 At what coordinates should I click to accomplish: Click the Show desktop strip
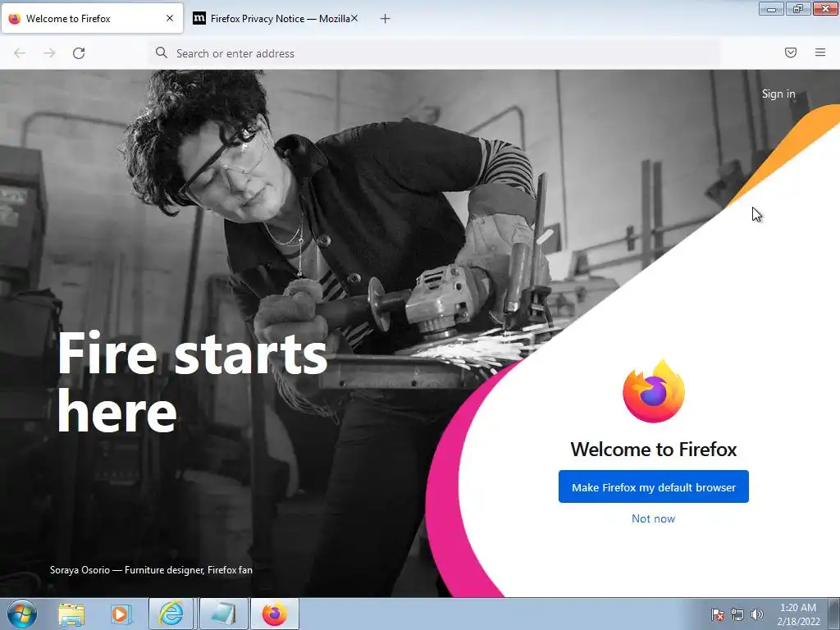click(x=834, y=614)
